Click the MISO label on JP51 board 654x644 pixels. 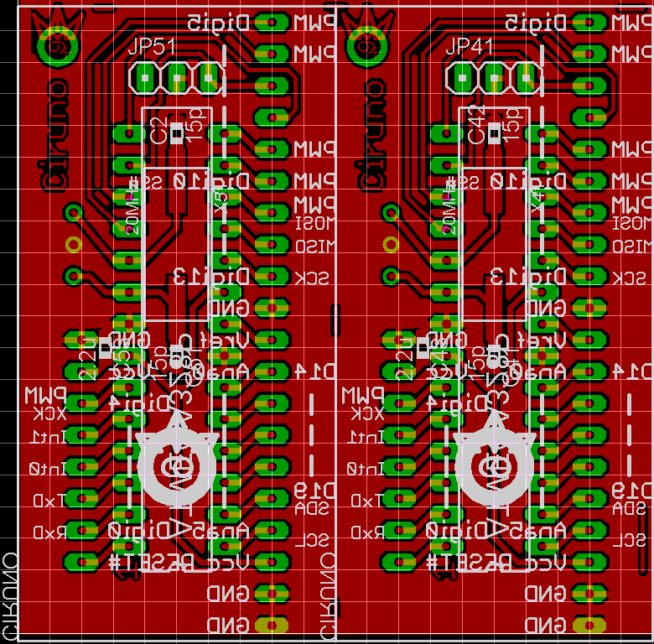tap(315, 246)
